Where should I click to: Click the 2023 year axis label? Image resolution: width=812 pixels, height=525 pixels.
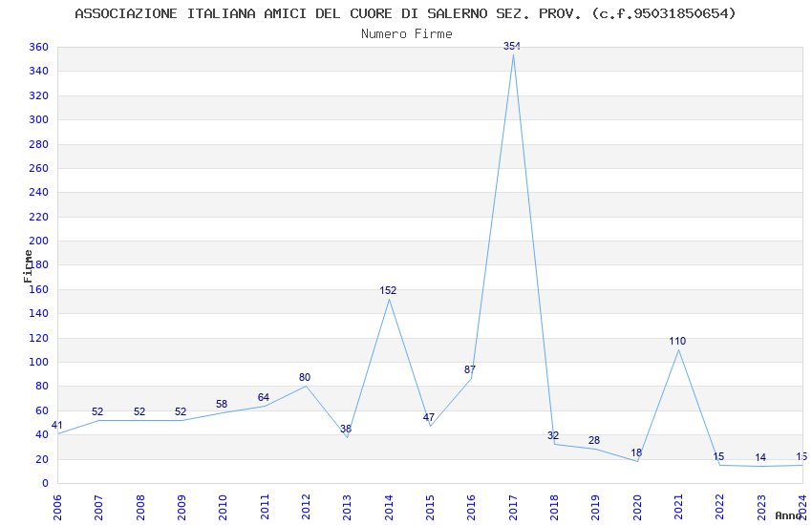point(761,508)
